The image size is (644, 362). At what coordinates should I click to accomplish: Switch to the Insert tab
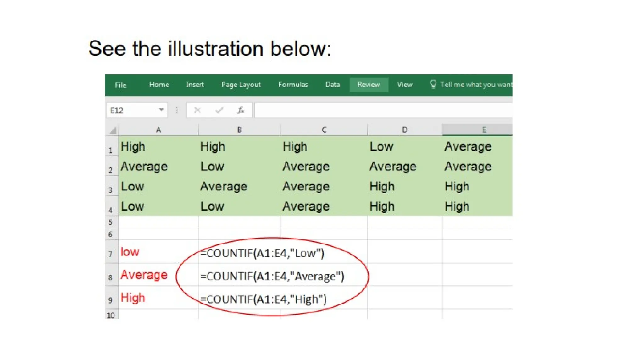[195, 85]
